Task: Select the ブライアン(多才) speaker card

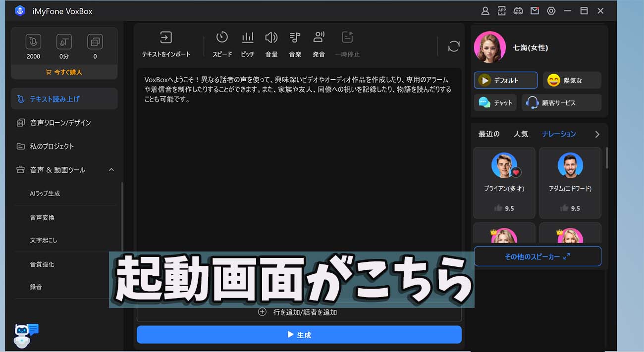Action: pyautogui.click(x=504, y=183)
